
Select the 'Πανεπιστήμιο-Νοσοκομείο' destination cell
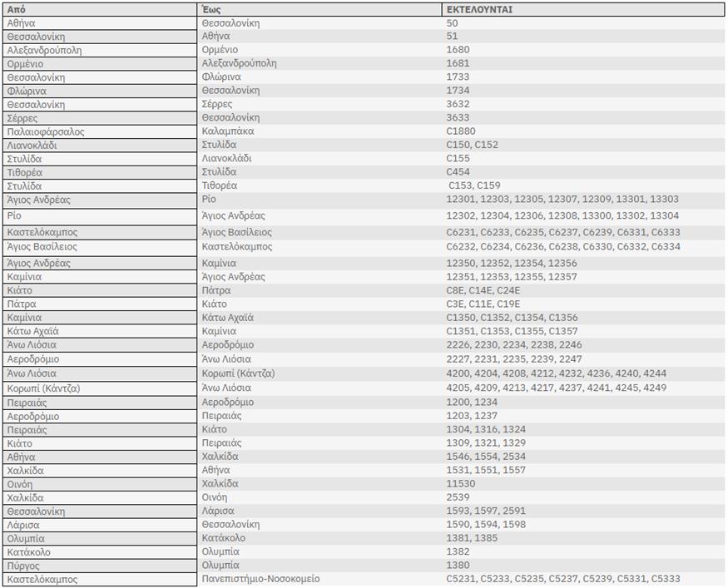pyautogui.click(x=260, y=579)
